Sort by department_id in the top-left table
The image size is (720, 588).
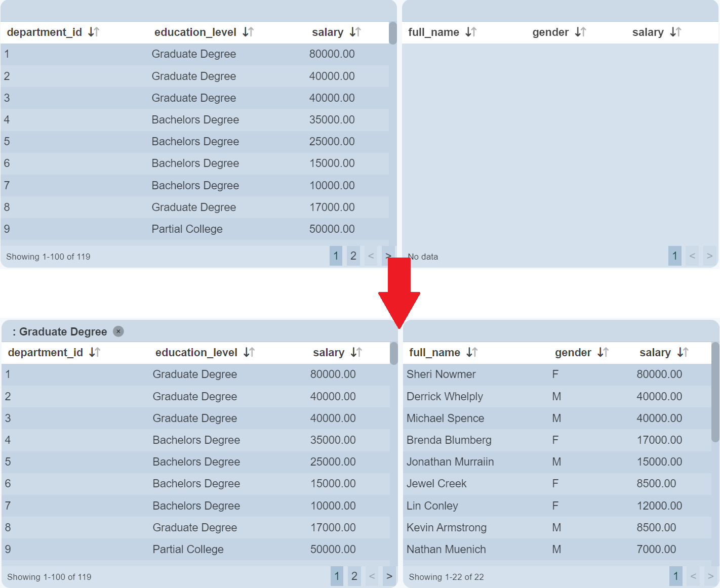click(94, 32)
